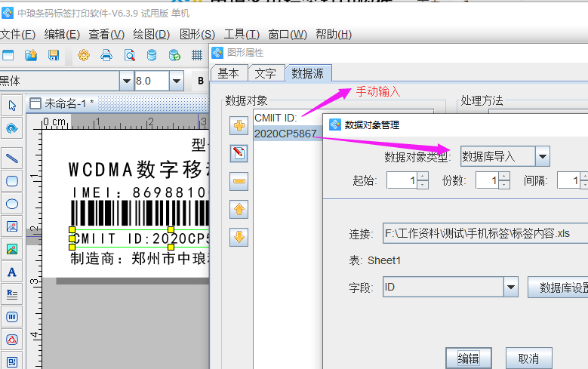Select the barcode drawing tool

pos(12,317)
